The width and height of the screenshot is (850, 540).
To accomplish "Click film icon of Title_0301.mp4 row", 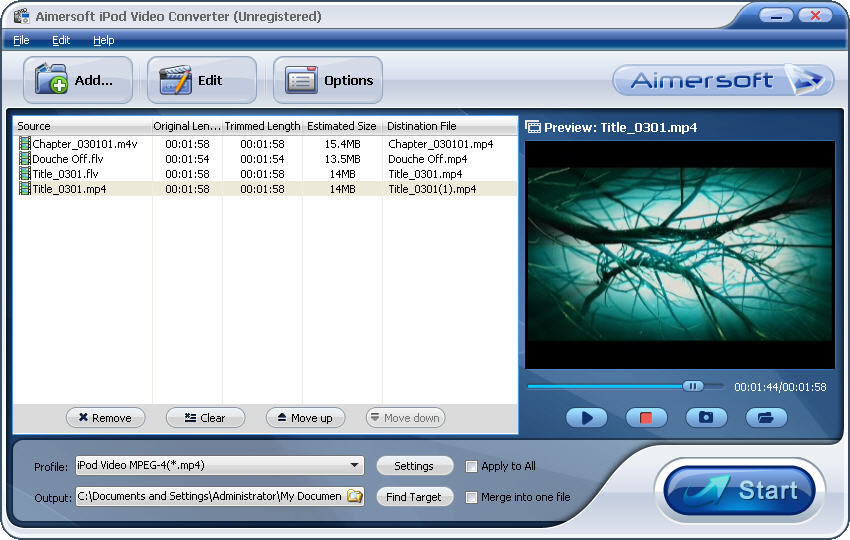I will pyautogui.click(x=24, y=189).
